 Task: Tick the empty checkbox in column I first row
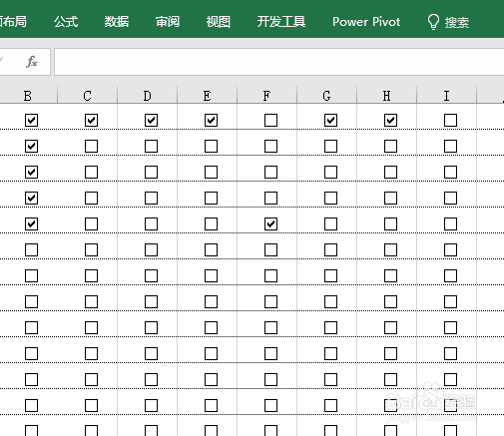pos(450,120)
